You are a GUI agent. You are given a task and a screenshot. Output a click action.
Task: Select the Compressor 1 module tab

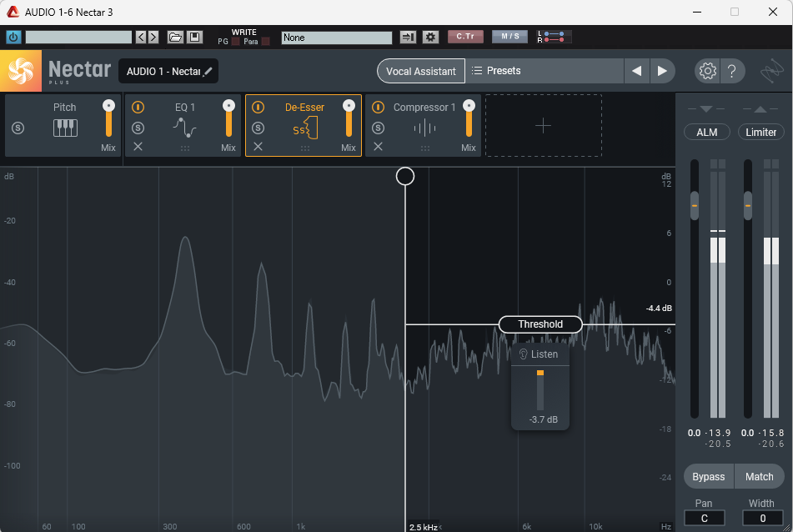click(x=424, y=127)
